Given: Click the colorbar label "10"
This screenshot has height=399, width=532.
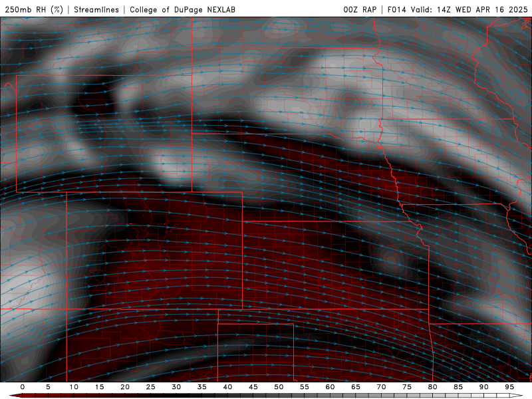Looking at the screenshot, I should click(74, 387).
